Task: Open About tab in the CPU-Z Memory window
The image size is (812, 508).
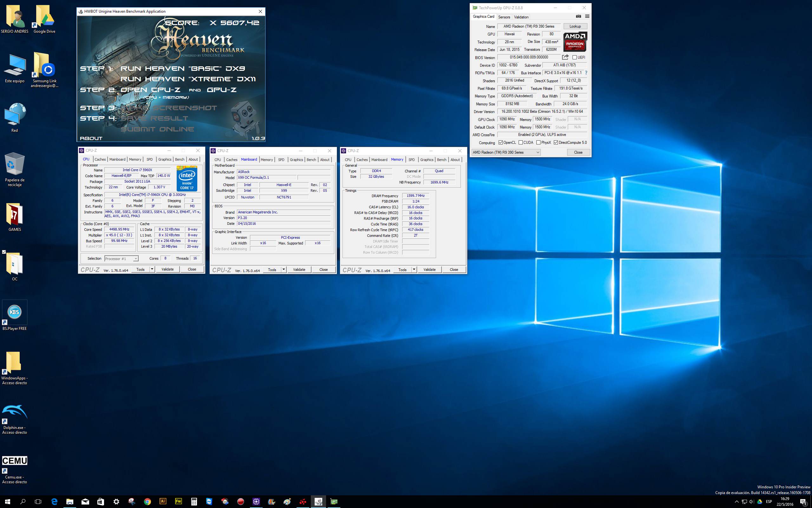Action: 455,160
